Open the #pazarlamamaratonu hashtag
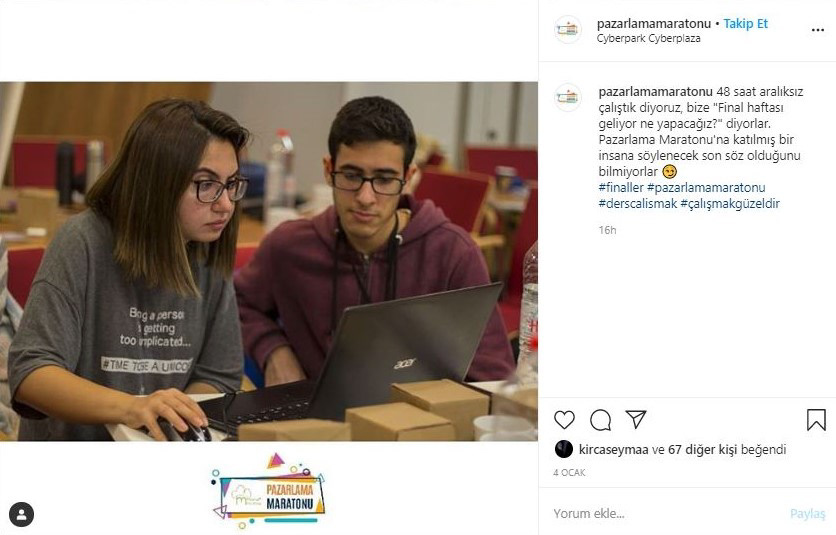Viewport: 836px width, 535px height. click(706, 187)
